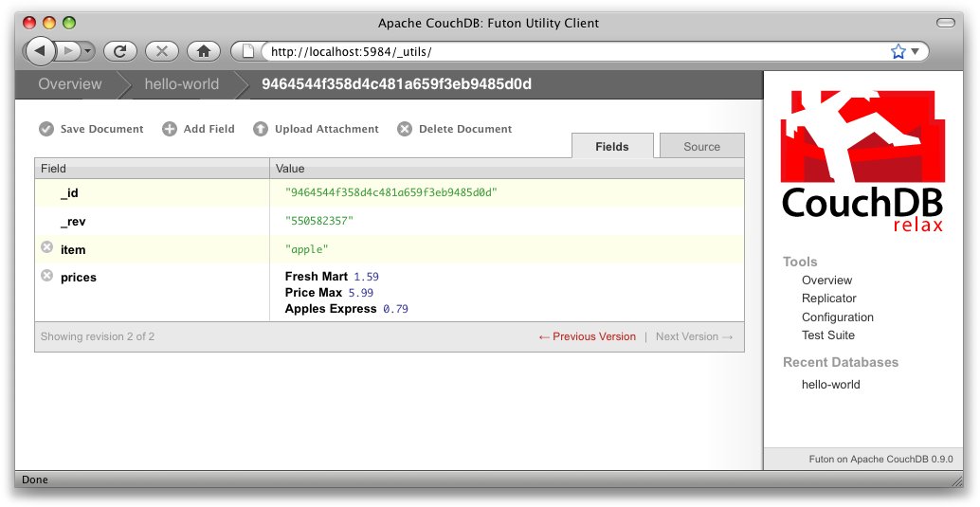Open Configuration from the Tools list
Screen dimensions: 980x507
pos(837,317)
